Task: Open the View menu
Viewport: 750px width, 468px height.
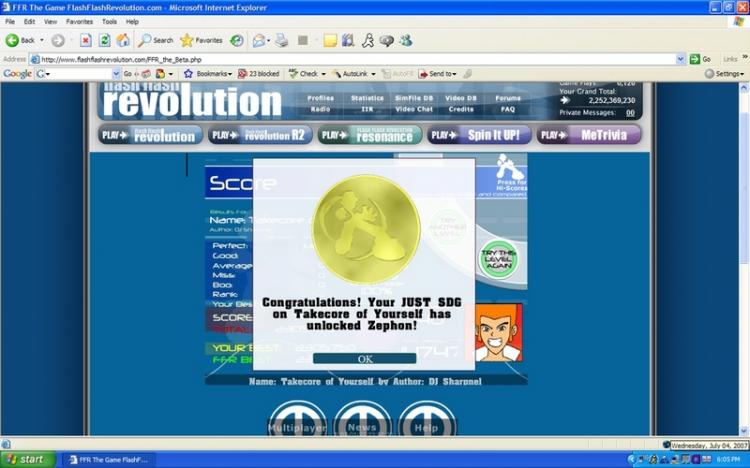Action: [50, 22]
